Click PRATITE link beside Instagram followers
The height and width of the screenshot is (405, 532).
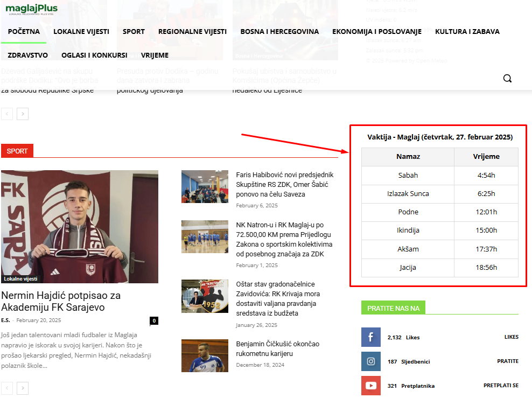pos(507,361)
